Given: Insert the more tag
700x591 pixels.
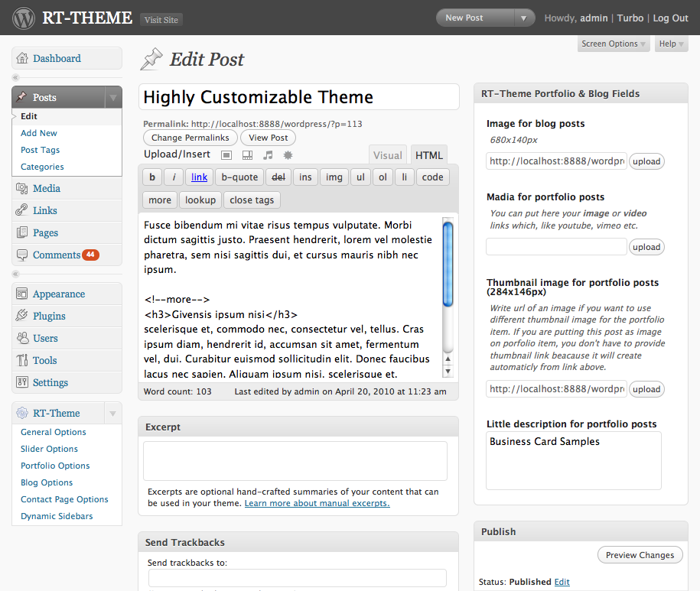Looking at the screenshot, I should [160, 200].
